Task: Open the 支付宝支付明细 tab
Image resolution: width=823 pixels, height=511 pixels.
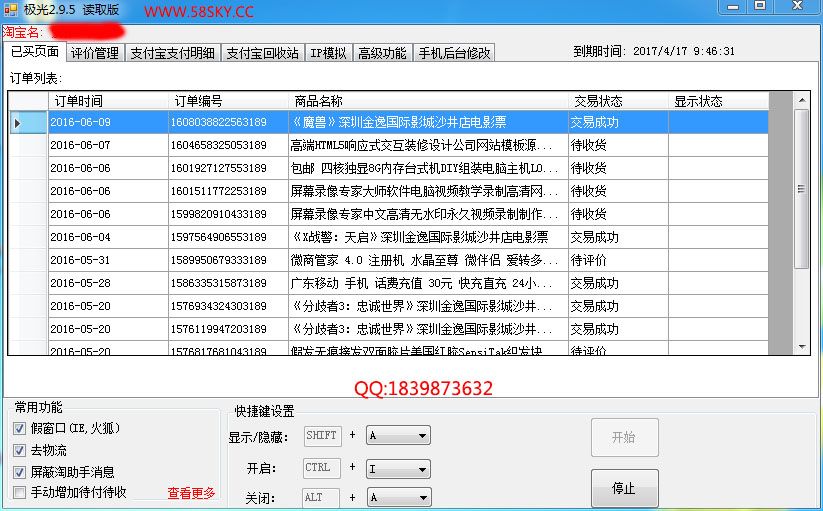Action: 172,53
